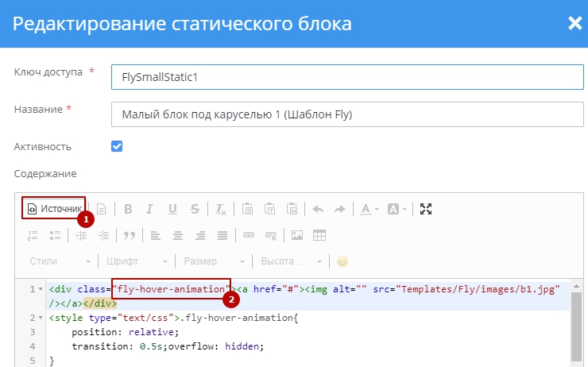Viewport: 588px width, 367px height.
Task: Insert image via the Image icon
Action: [297, 235]
